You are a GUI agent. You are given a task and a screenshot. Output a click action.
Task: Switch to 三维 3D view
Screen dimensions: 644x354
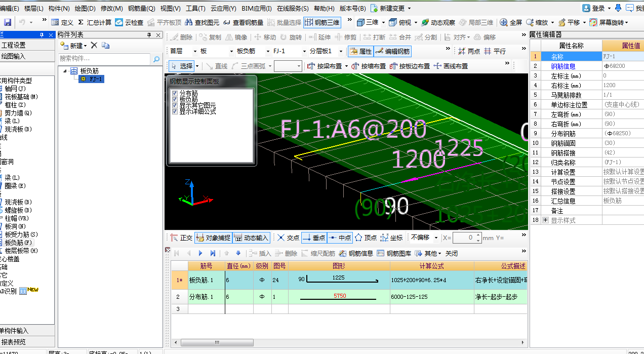[x=368, y=22]
